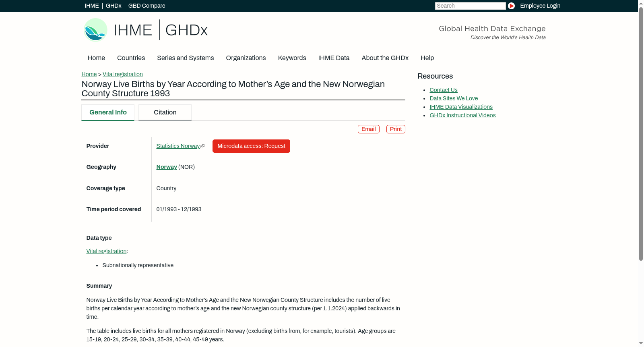This screenshot has height=347, width=644.
Task: Open Series and Systems menu
Action: point(186,58)
